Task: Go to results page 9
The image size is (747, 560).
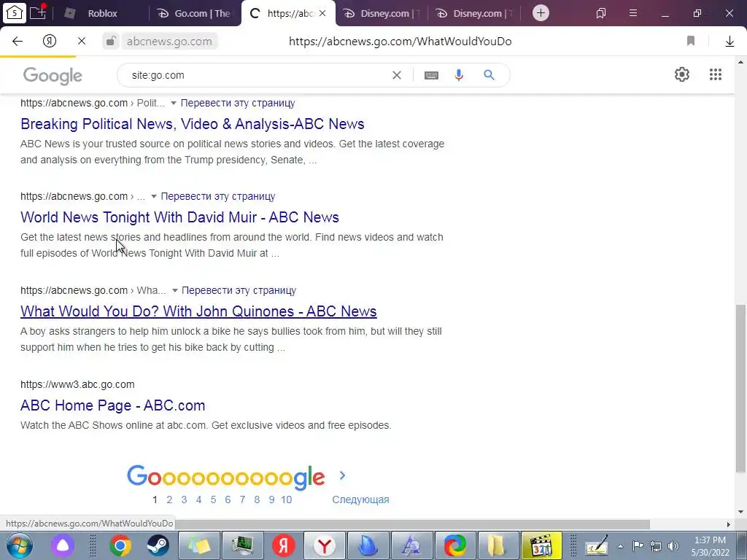Action: (271, 499)
